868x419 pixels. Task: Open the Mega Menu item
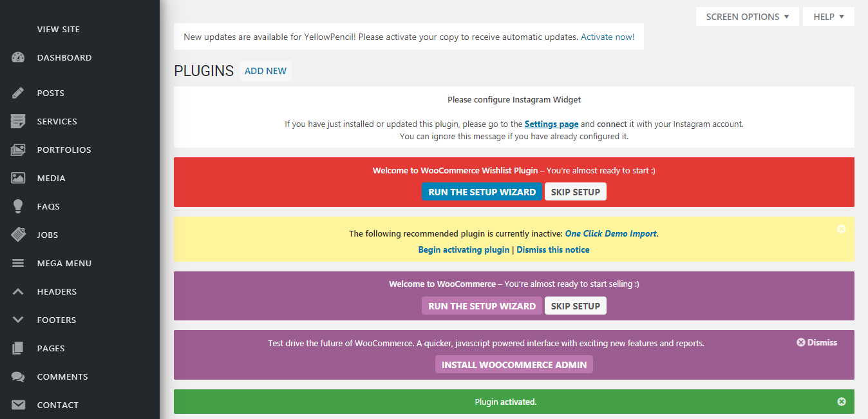pyautogui.click(x=64, y=263)
